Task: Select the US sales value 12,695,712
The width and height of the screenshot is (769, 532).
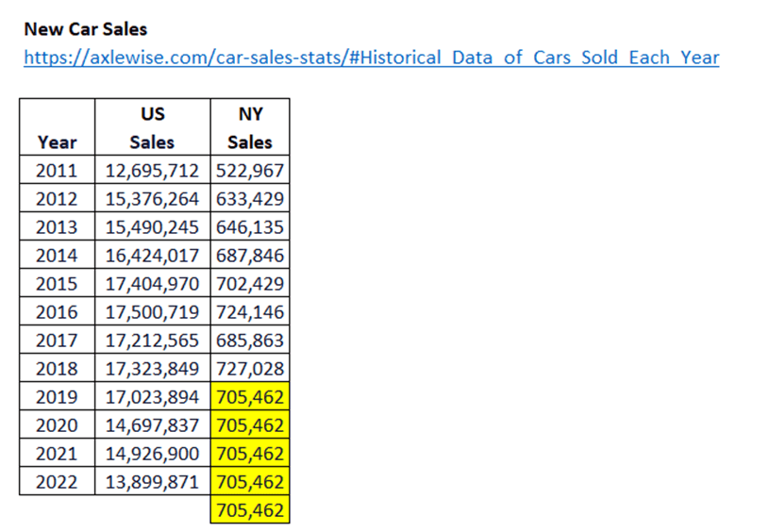Action: tap(152, 171)
